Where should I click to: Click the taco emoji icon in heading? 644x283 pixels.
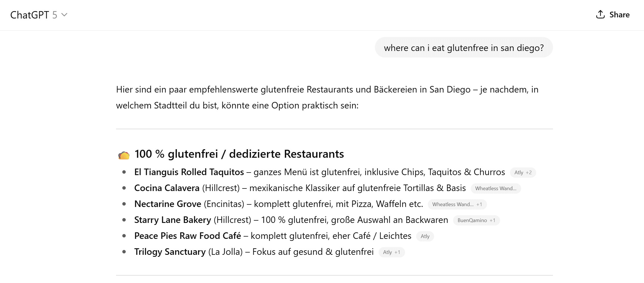pyautogui.click(x=124, y=155)
